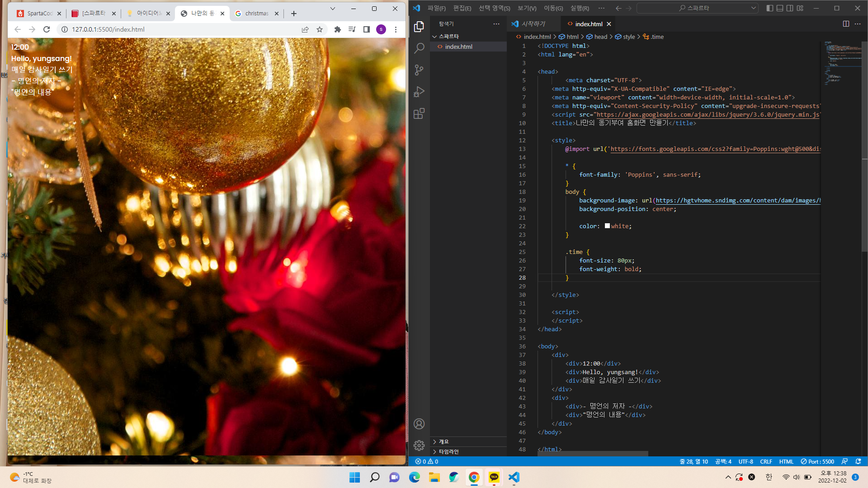Open the Manage gear menu

(x=419, y=446)
